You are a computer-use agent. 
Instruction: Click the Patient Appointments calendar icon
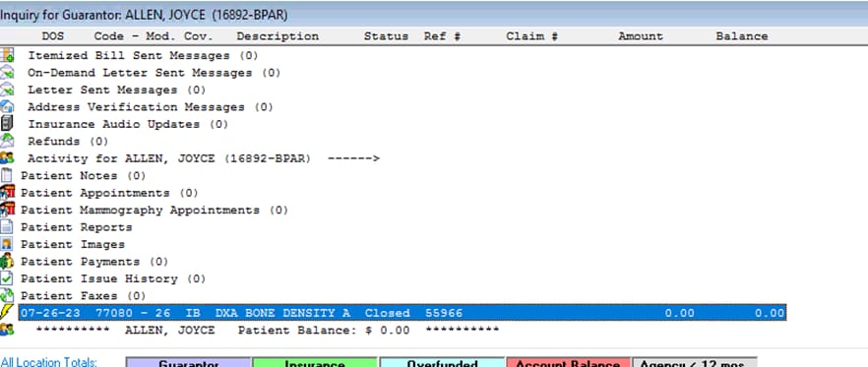click(x=7, y=193)
